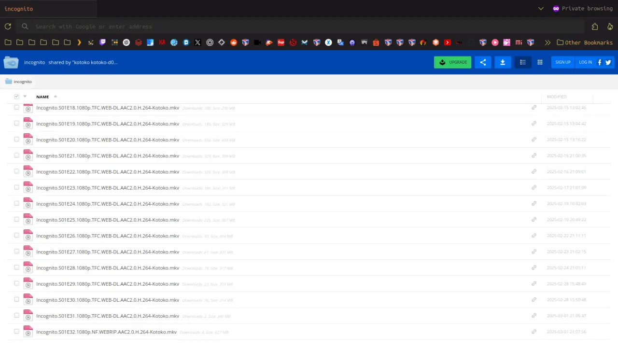Reload the page with the refresh icon
The image size is (618, 364).
point(8,27)
